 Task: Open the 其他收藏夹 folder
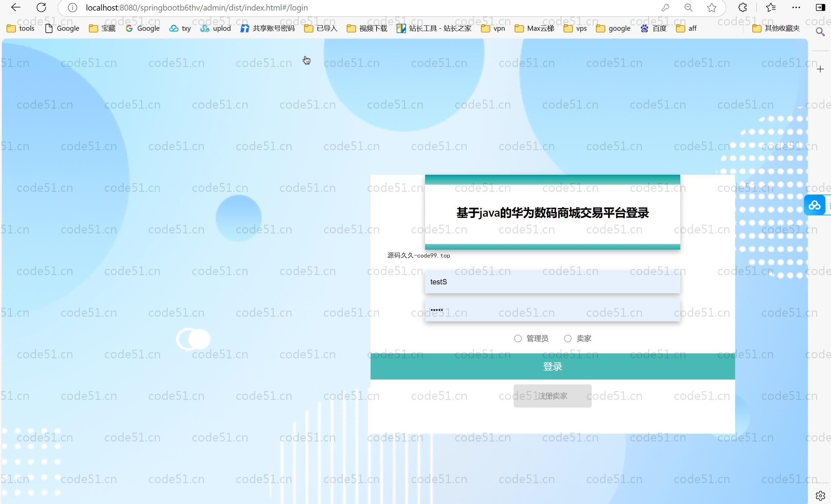pos(776,28)
